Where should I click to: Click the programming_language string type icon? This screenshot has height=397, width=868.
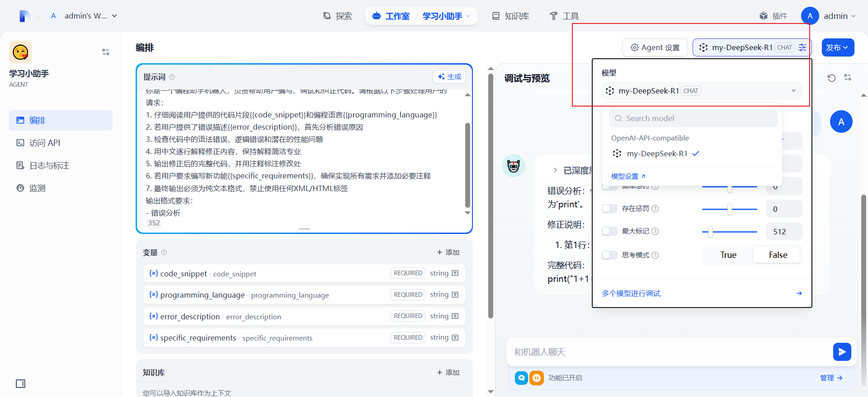(455, 294)
